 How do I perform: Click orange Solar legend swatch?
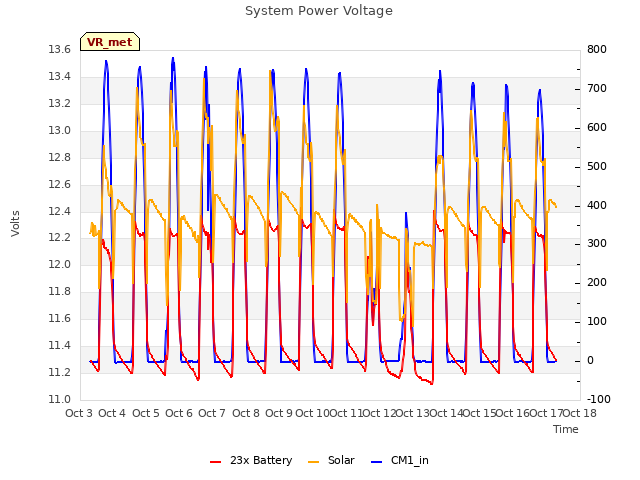point(313,462)
